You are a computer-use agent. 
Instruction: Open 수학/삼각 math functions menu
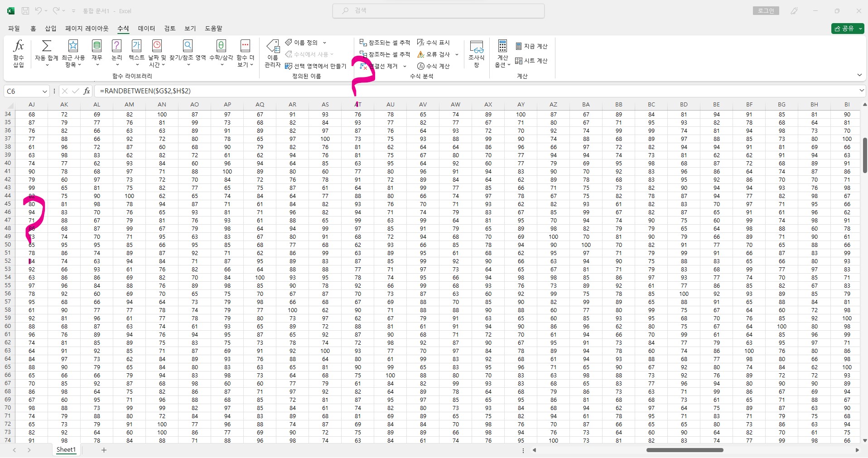pos(221,53)
